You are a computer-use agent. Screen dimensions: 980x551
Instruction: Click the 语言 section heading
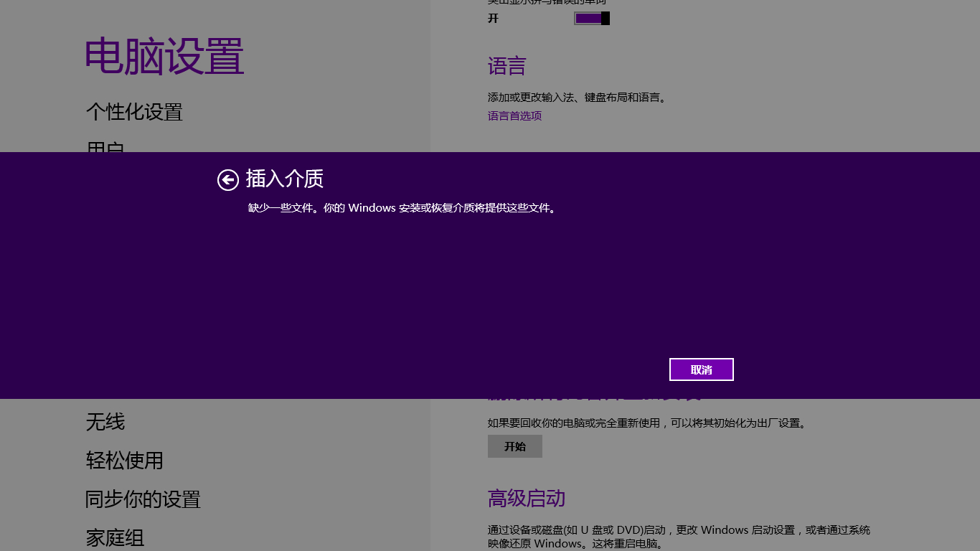click(507, 67)
